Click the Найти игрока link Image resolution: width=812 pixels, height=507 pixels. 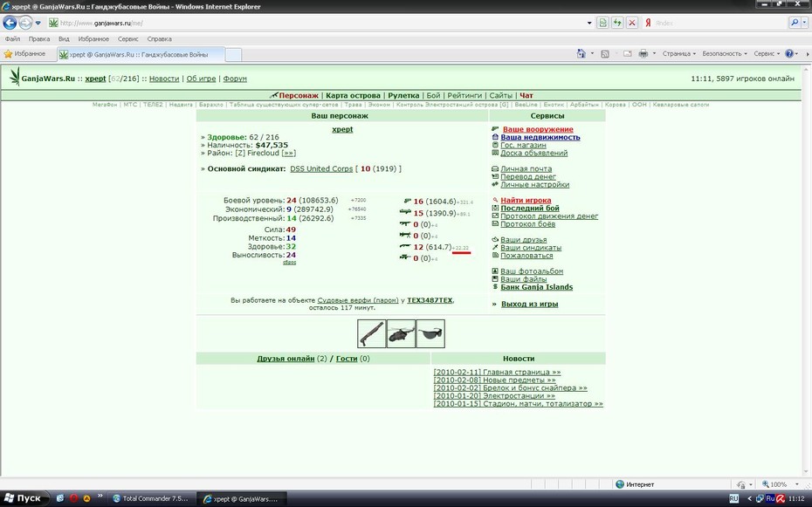tap(526, 200)
